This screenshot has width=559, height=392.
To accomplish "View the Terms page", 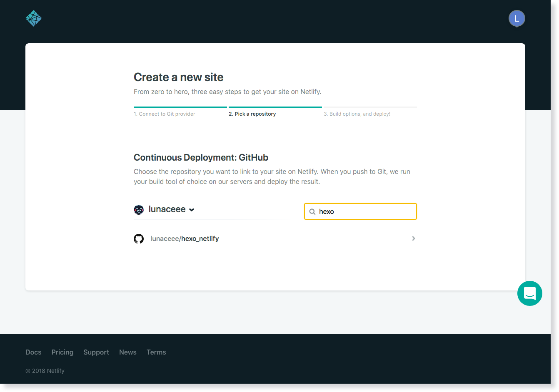I will click(x=156, y=352).
